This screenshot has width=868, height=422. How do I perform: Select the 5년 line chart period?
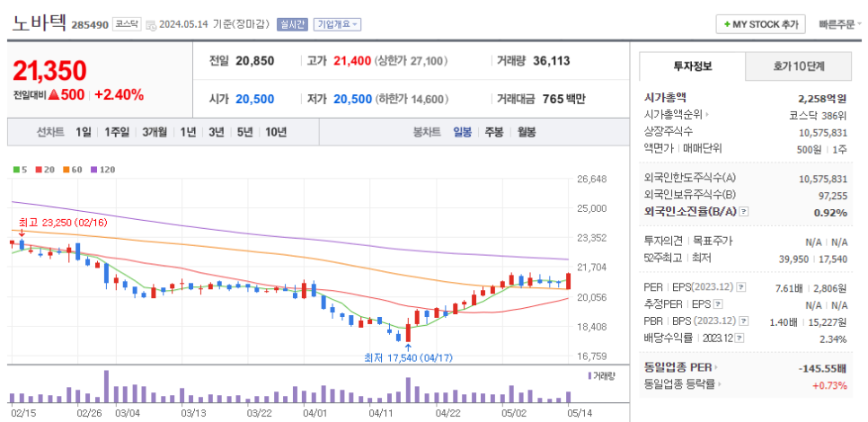point(244,132)
